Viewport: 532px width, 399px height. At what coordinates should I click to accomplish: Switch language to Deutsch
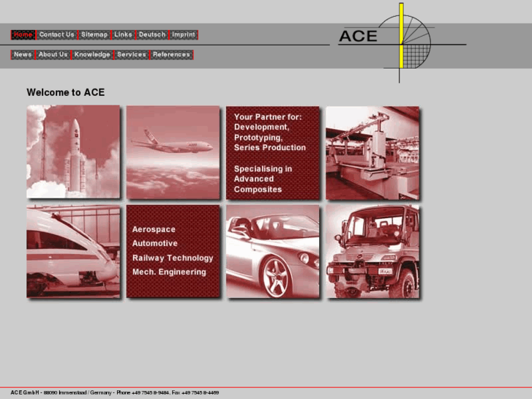[x=152, y=34]
